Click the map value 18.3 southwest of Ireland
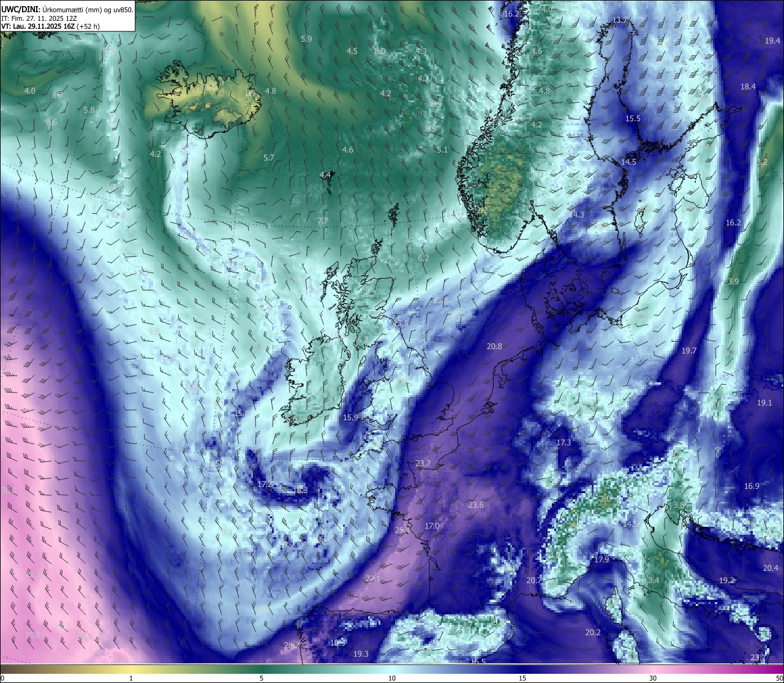Image resolution: width=784 pixels, height=683 pixels. pos(300,491)
